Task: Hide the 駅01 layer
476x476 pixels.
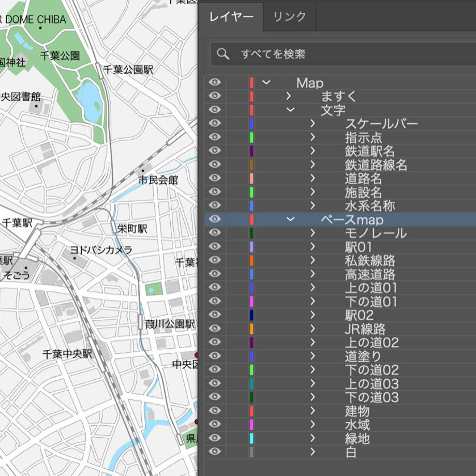Action: 215,246
